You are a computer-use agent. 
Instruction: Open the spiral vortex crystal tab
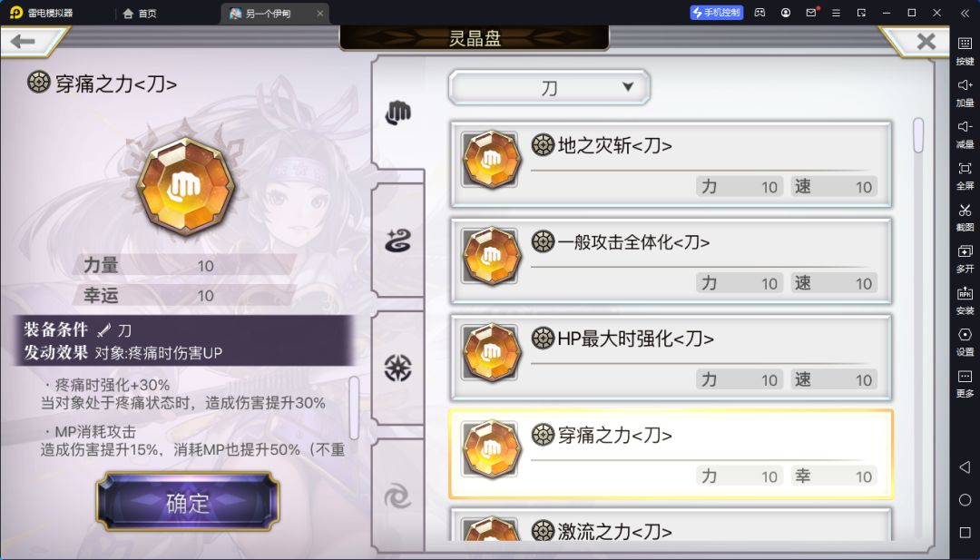coord(398,497)
